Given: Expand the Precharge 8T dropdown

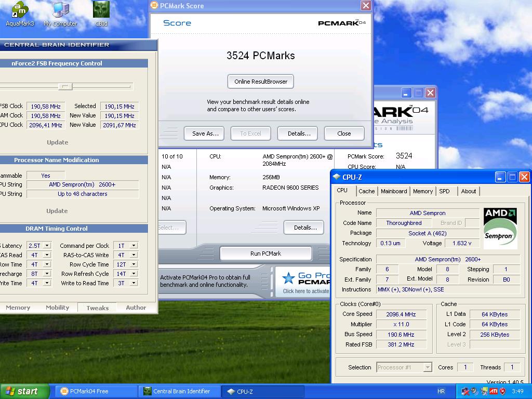Looking at the screenshot, I should point(47,273).
